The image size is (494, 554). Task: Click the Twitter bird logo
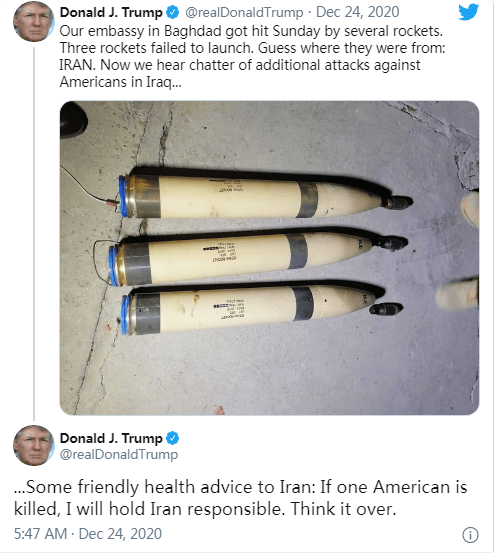pos(469,12)
